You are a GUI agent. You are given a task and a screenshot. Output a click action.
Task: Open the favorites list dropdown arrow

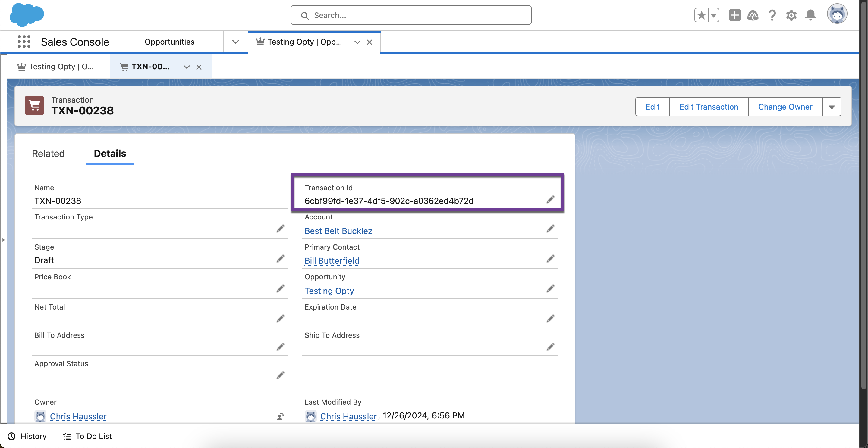(x=714, y=15)
